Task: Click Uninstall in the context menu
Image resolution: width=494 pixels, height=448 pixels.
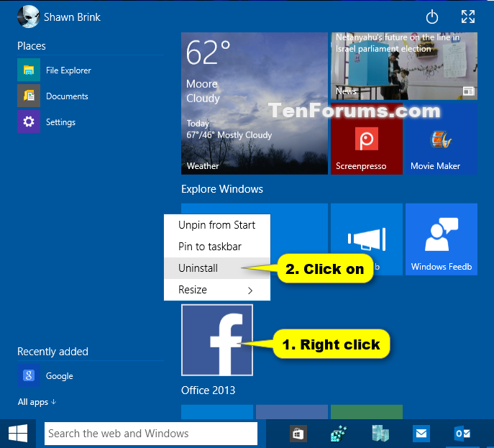Action: tap(217, 268)
